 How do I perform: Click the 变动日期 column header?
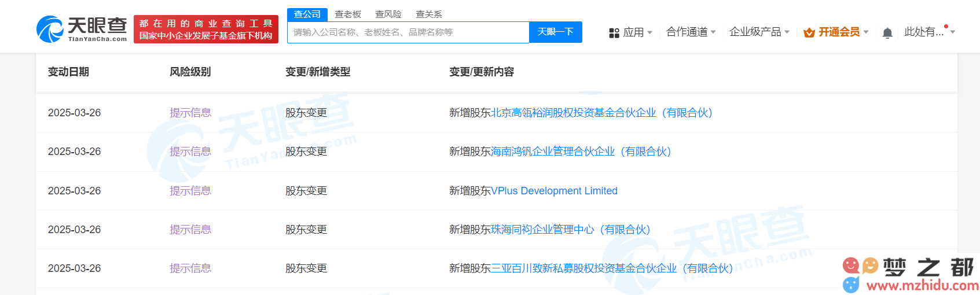coord(68,72)
